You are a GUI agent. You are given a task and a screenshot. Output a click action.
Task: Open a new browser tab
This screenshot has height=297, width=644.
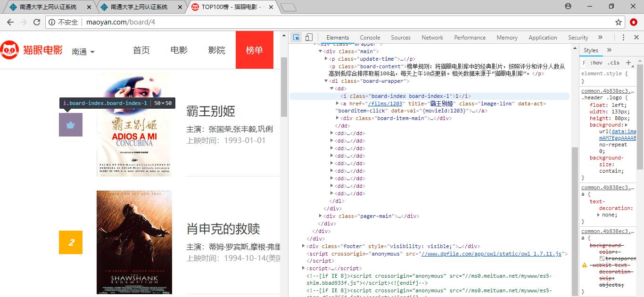[x=288, y=7]
